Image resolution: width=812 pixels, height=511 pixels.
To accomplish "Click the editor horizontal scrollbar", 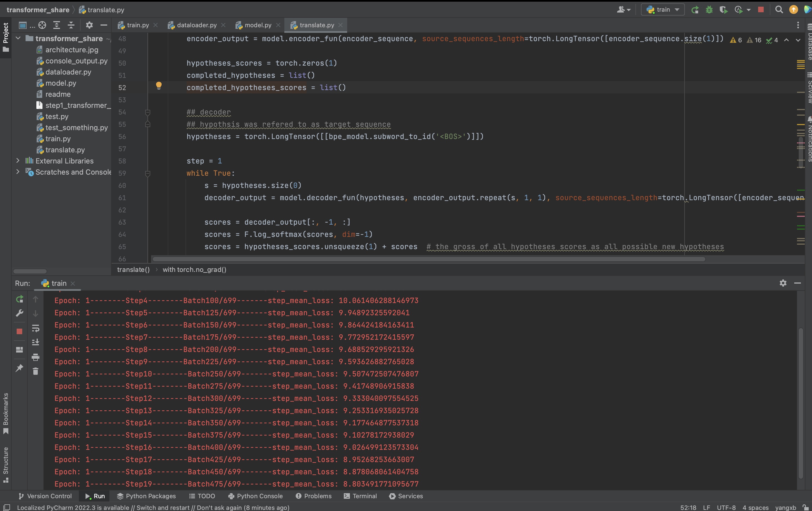I will 428,259.
